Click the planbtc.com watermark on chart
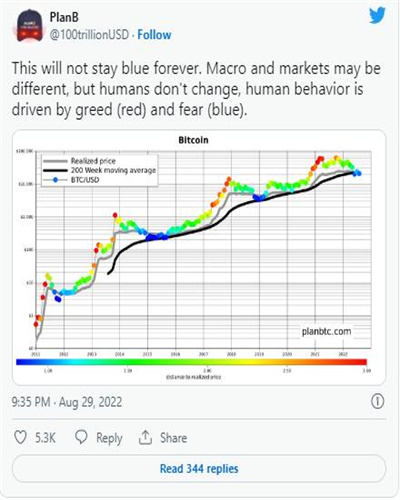 tap(326, 331)
